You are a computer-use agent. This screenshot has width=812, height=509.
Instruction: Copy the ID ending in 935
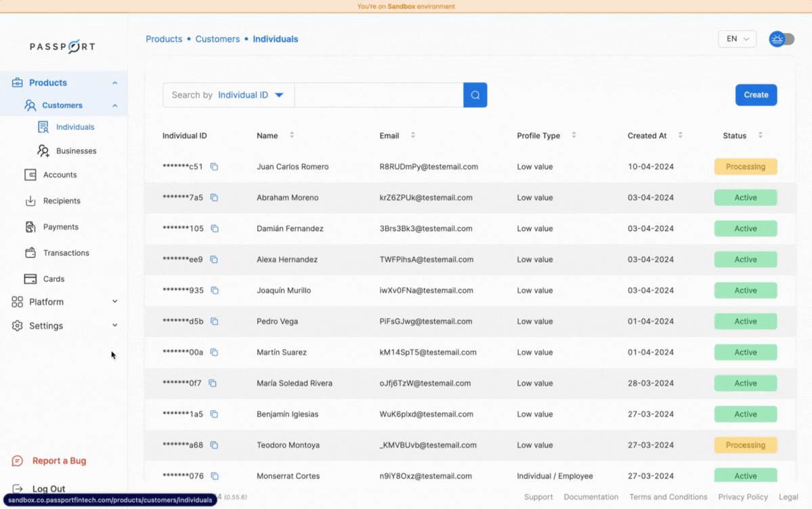215,290
